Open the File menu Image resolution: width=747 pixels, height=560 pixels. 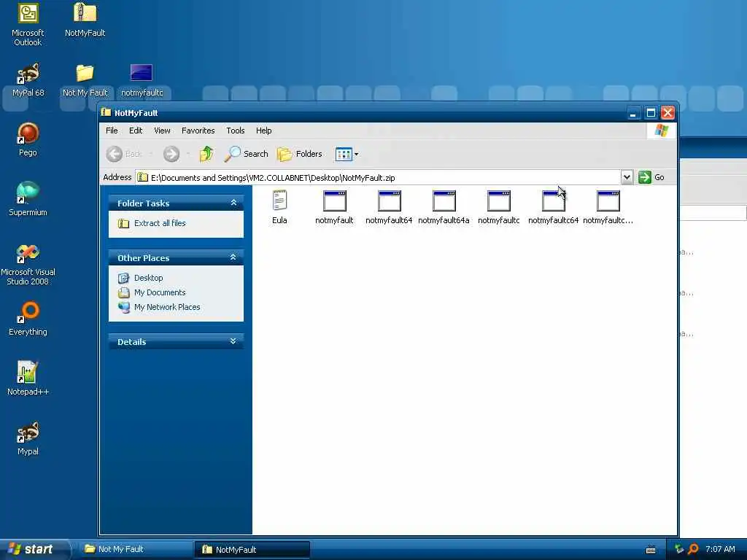[x=112, y=131]
